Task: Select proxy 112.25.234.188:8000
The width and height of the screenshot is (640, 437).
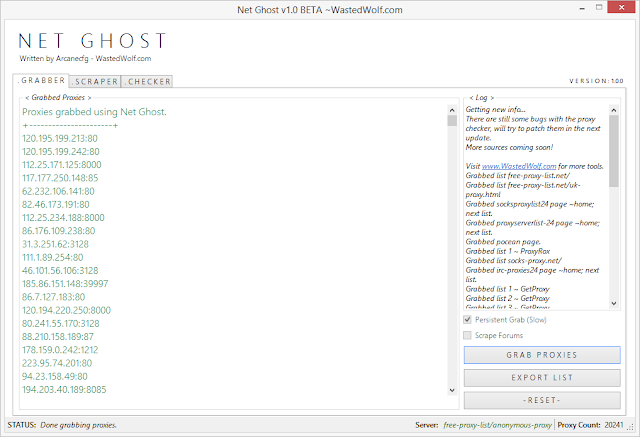Action: (x=63, y=217)
